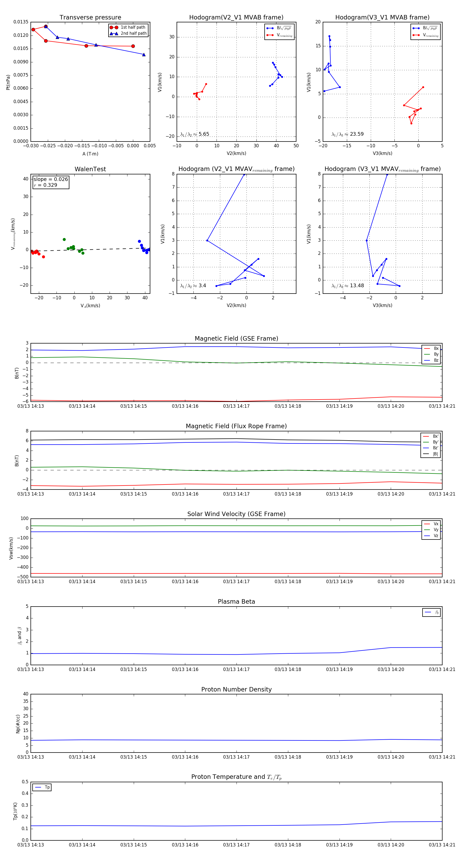Click the "03/13 14:13" tick under Magnetic Field GSE plot
This screenshot has width=473, height=868.
[x=31, y=406]
